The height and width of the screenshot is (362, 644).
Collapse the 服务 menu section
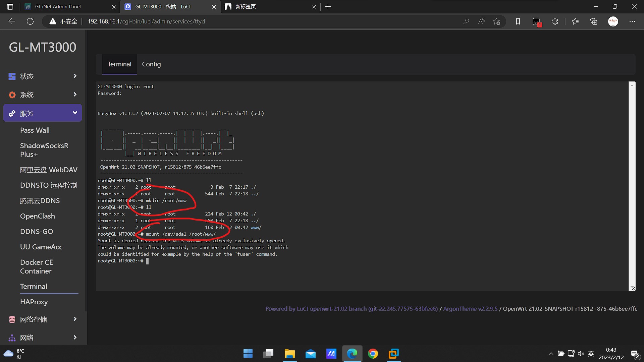point(75,113)
